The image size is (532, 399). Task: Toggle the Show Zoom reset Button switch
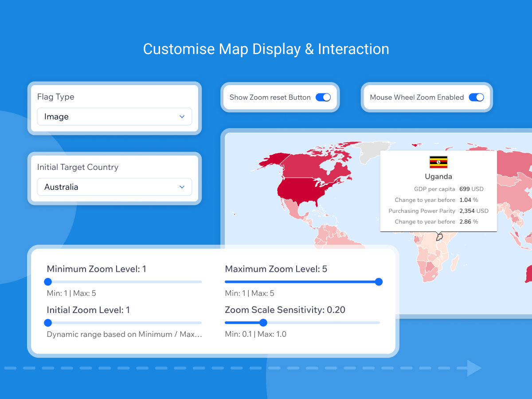click(x=323, y=98)
